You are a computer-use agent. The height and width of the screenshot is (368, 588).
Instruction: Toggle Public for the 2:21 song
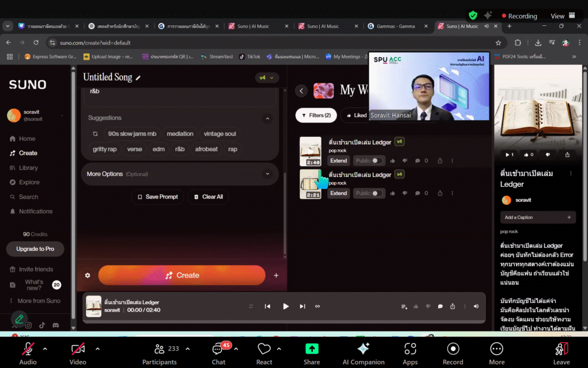pos(377,193)
